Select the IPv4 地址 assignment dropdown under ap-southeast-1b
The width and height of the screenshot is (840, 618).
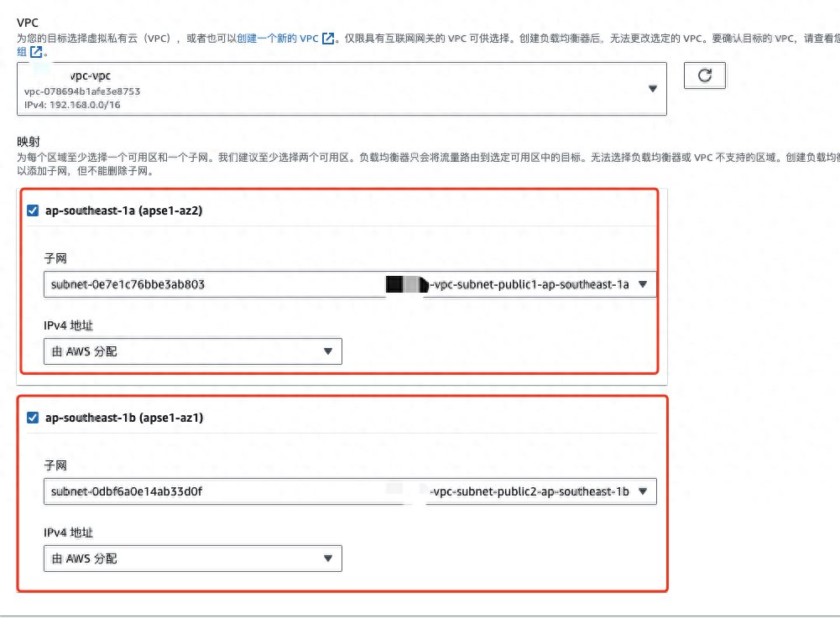(x=192, y=558)
